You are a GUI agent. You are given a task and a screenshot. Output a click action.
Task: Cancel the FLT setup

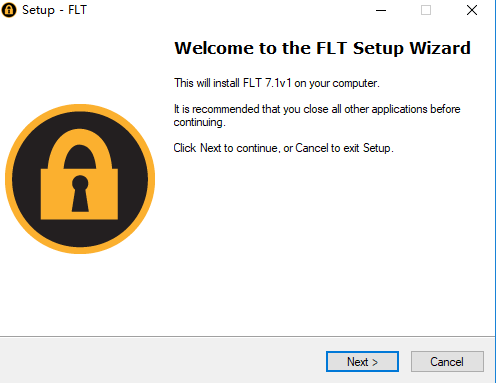[x=447, y=361]
